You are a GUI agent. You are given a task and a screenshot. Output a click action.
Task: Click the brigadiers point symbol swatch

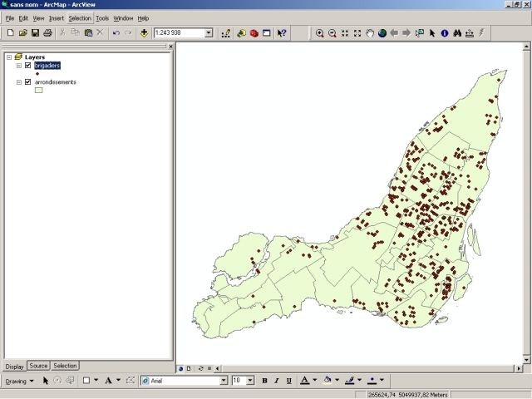[37, 74]
